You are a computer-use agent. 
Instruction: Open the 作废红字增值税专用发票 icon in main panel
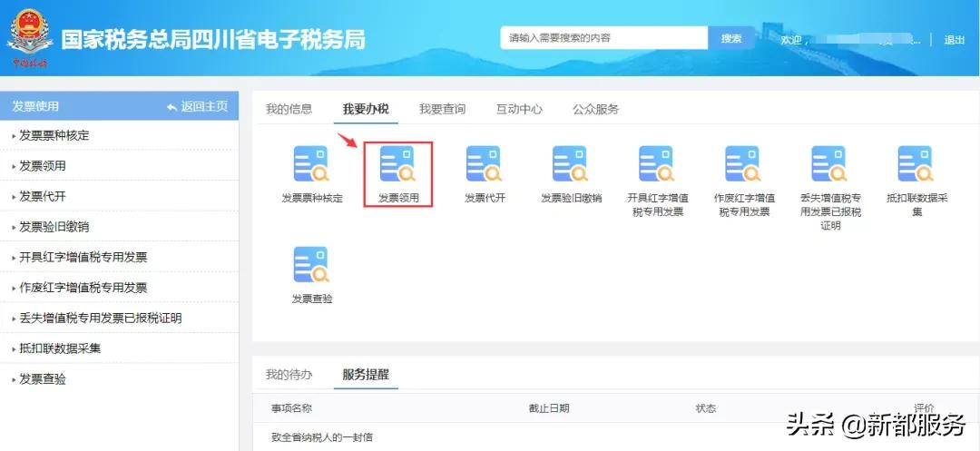pos(742,164)
